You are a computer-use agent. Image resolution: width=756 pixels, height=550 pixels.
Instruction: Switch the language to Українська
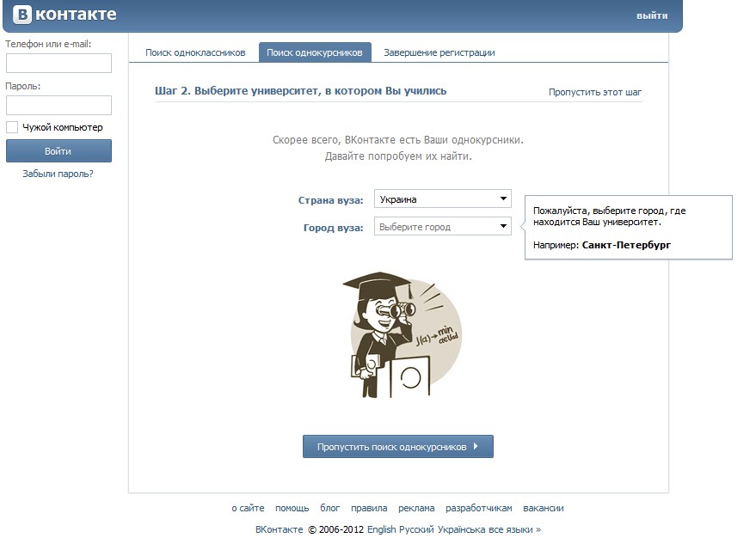pyautogui.click(x=461, y=529)
